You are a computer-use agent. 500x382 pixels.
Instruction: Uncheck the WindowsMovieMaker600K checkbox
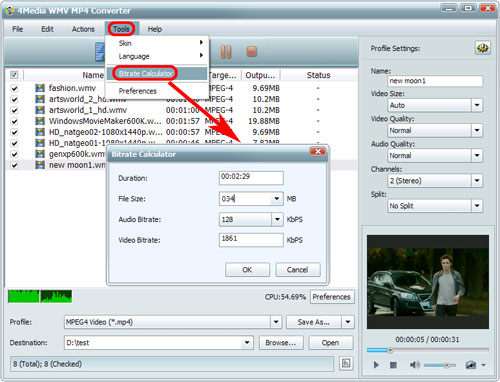click(x=14, y=121)
